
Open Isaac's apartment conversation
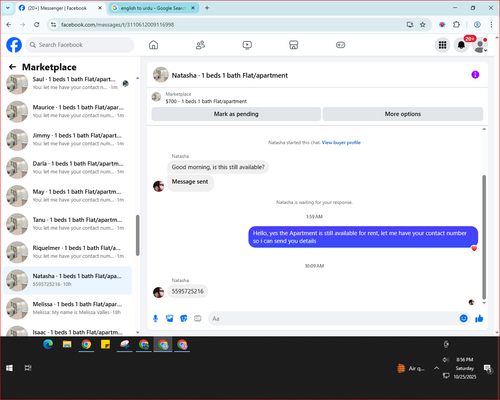coord(68,331)
